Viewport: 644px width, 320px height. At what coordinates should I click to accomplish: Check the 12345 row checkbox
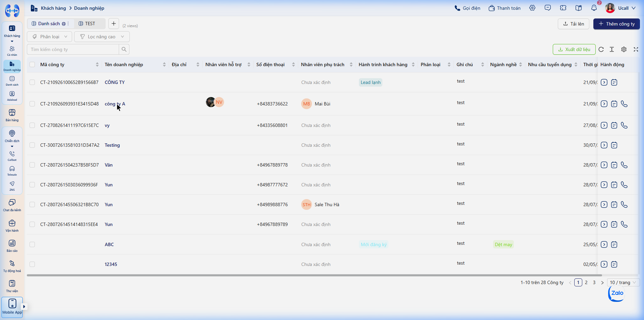point(32,264)
